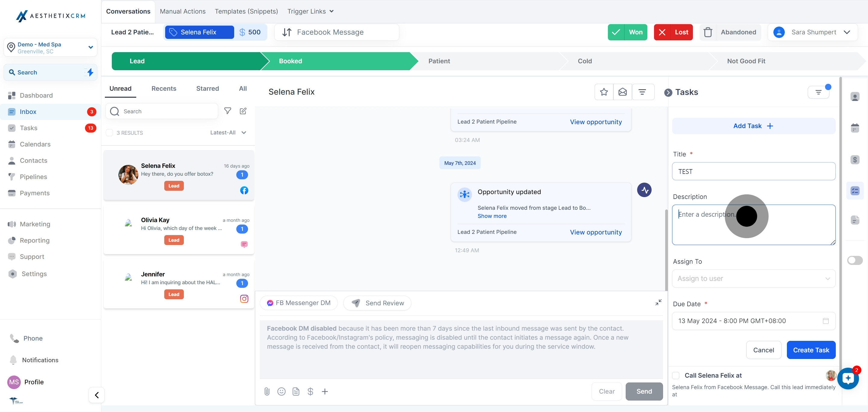Open the conversation list filter funnel icon
Viewport: 868px width, 412px height.
(x=228, y=111)
